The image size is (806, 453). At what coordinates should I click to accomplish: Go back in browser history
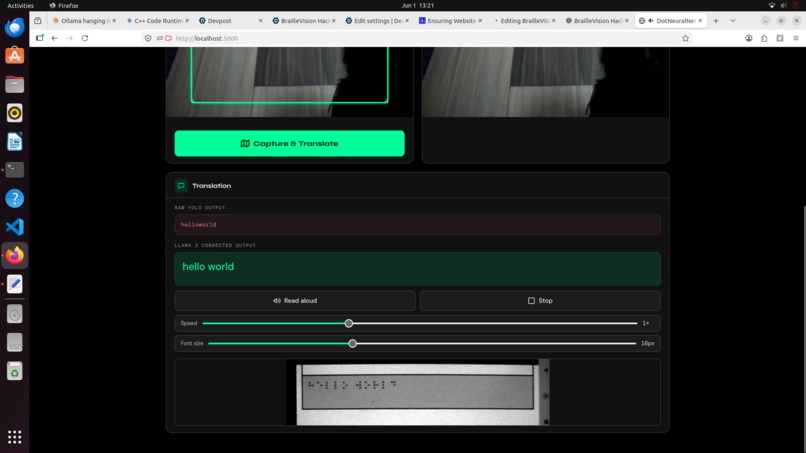tap(54, 38)
